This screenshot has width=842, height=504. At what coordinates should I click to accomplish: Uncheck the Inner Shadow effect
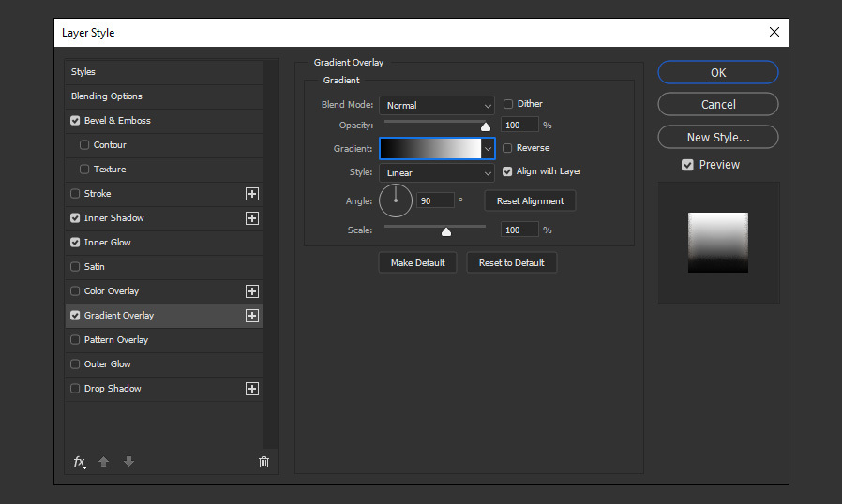click(75, 218)
